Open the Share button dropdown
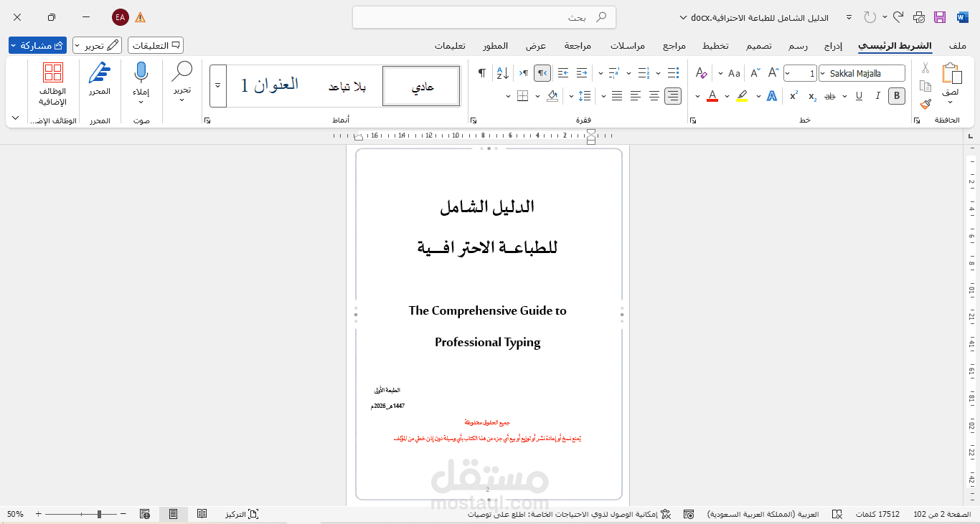The height and width of the screenshot is (524, 980). point(14,45)
